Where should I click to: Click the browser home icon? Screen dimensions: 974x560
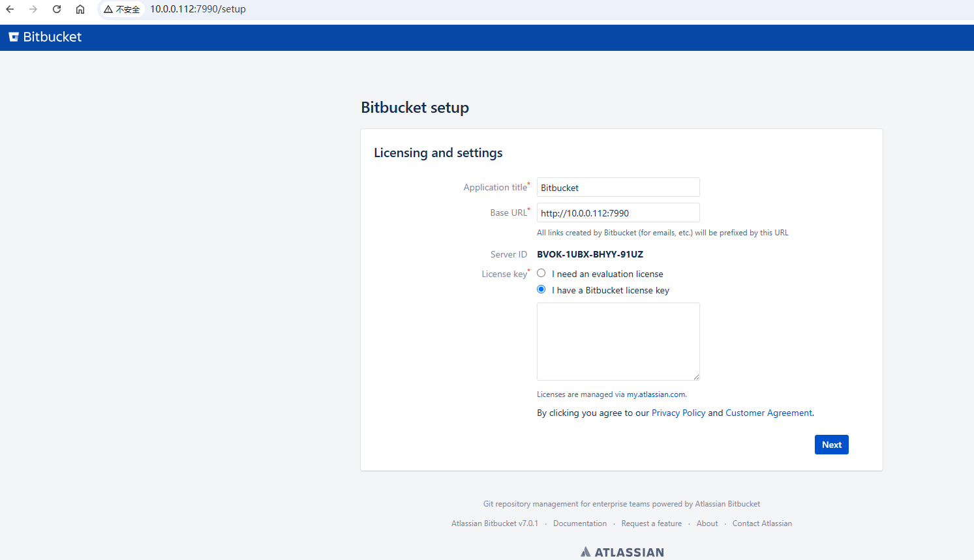pyautogui.click(x=80, y=9)
